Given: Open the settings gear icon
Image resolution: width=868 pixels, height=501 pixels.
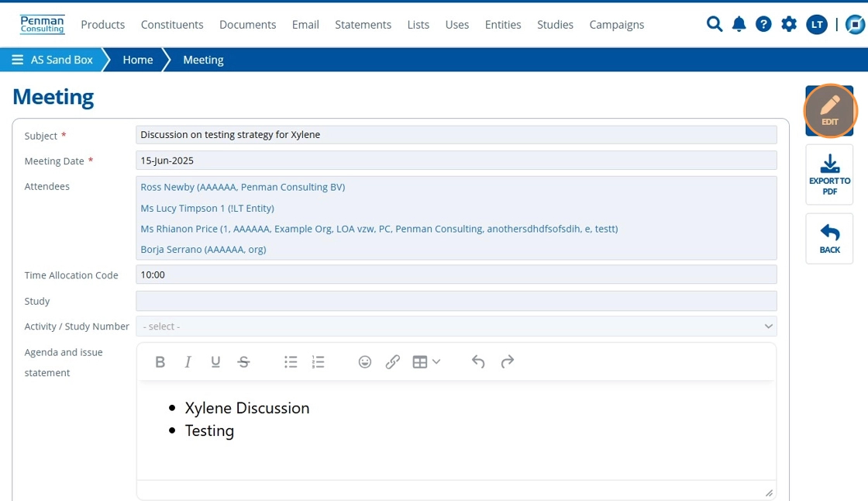Looking at the screenshot, I should pyautogui.click(x=789, y=24).
